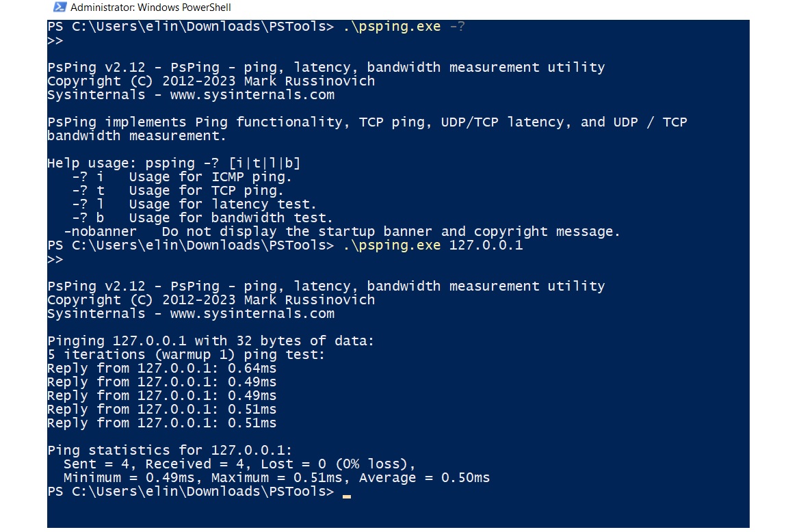
Task: Click the blinking cursor at the last prompt
Action: 347,496
